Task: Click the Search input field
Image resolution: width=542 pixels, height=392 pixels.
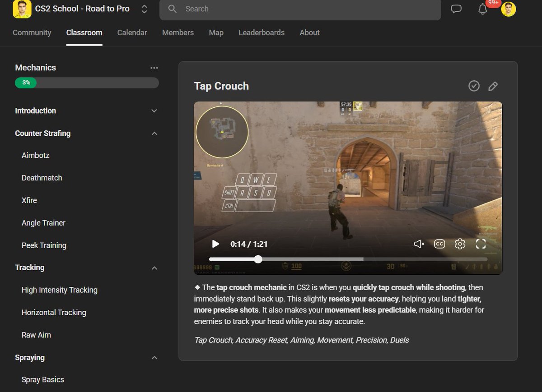Action: tap(300, 9)
